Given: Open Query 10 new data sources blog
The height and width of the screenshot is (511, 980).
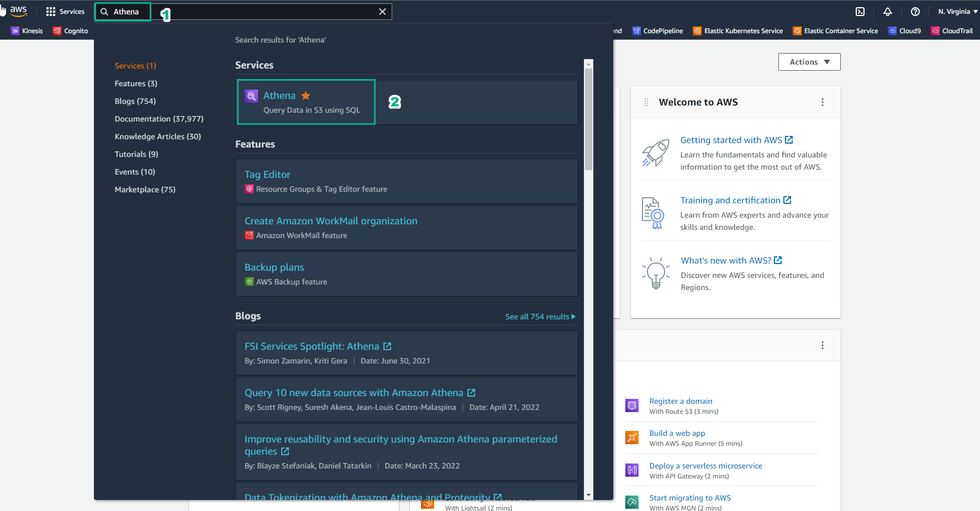Looking at the screenshot, I should 354,393.
